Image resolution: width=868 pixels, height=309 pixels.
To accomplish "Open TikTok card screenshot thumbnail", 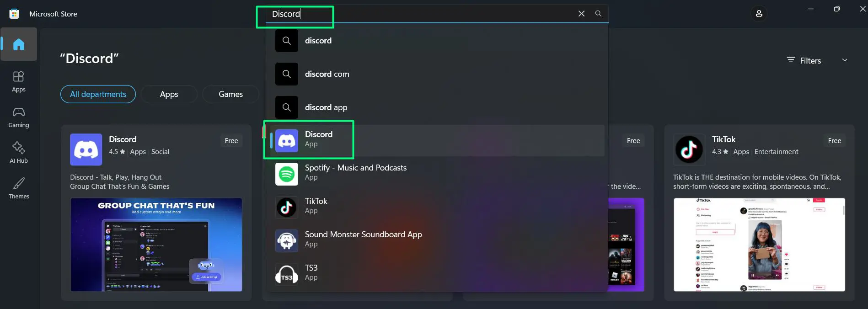I will [x=759, y=245].
